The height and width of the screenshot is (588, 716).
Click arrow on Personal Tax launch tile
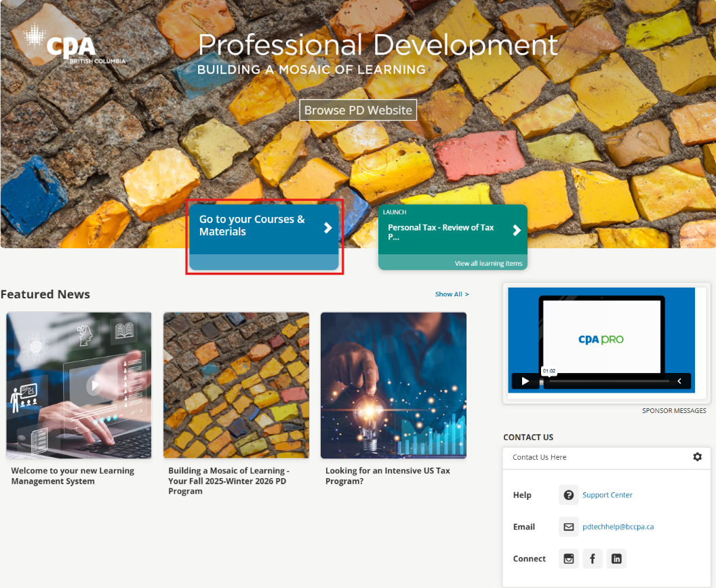pyautogui.click(x=517, y=231)
